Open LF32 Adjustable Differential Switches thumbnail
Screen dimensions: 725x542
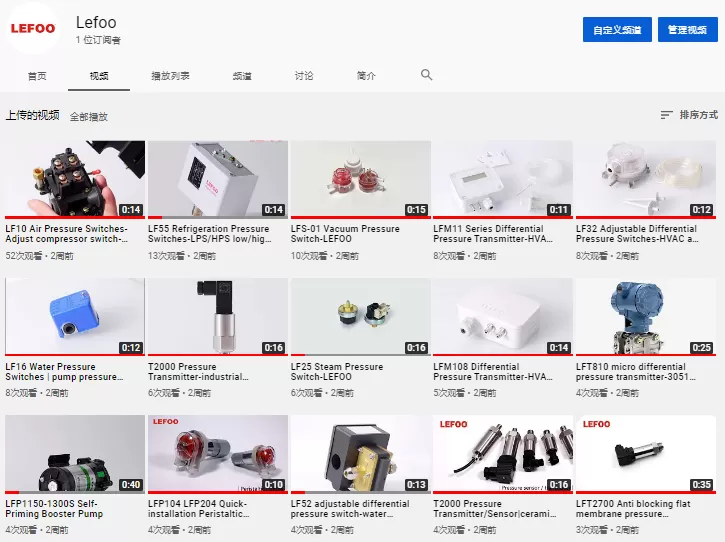point(646,179)
